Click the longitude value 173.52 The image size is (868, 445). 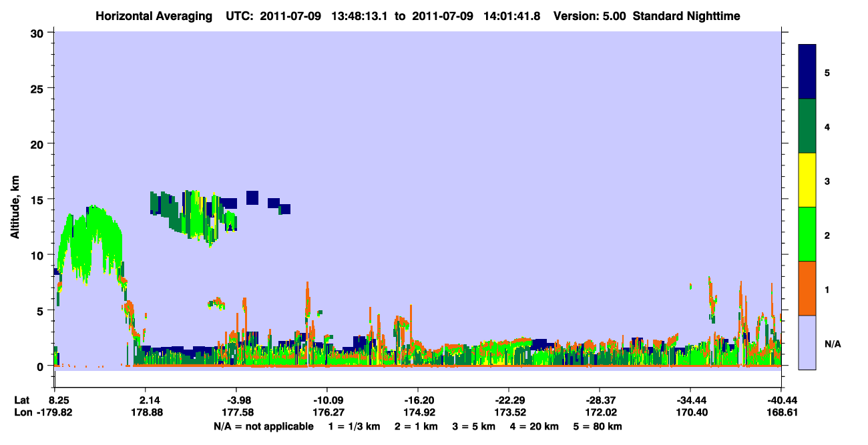[509, 413]
